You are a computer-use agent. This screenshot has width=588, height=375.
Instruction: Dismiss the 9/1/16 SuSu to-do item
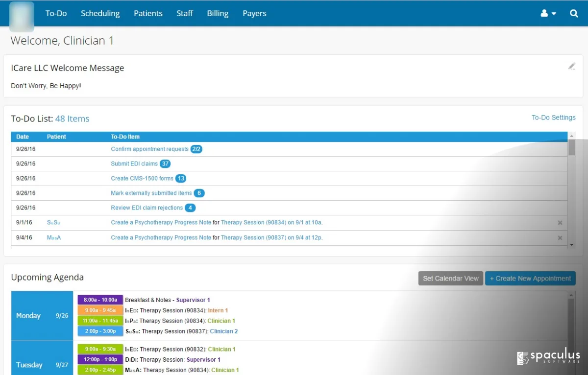point(560,223)
